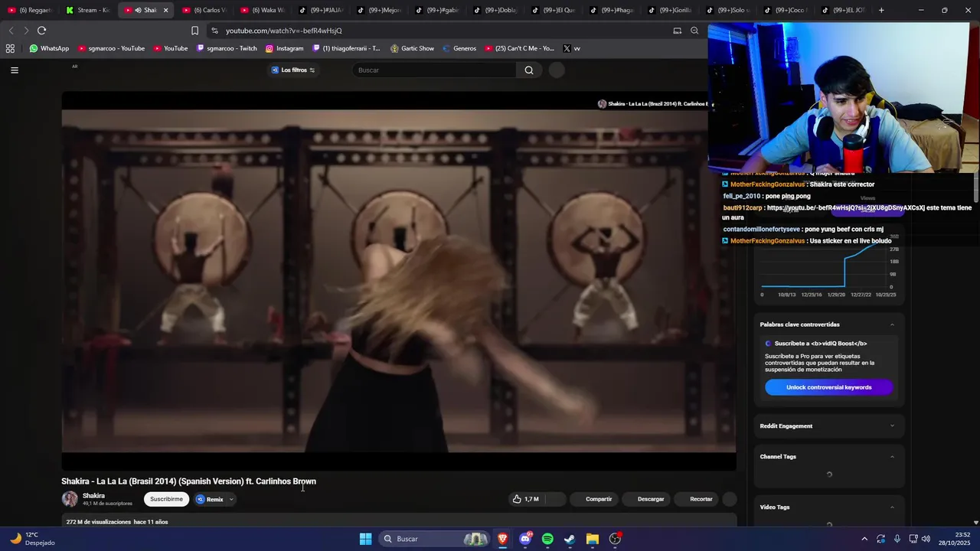
Task: Close the active Shakira tab
Action: coord(165,10)
